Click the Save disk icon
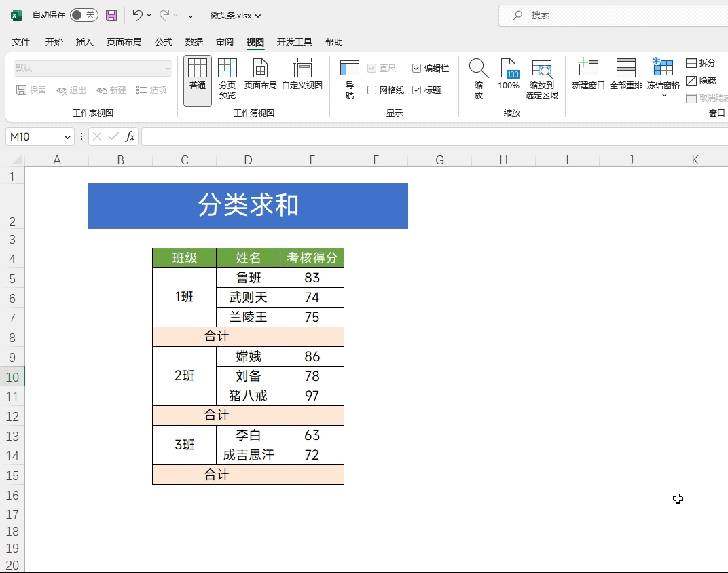The image size is (728, 573). coord(111,16)
